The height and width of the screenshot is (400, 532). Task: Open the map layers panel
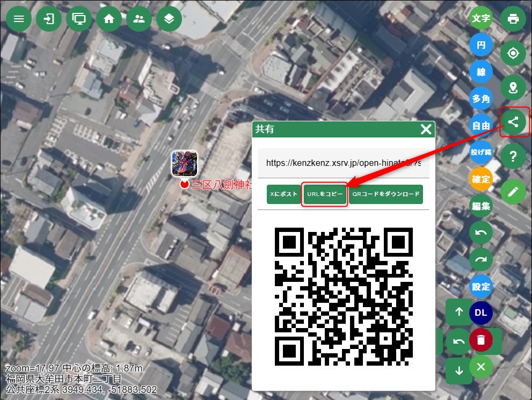[x=169, y=19]
